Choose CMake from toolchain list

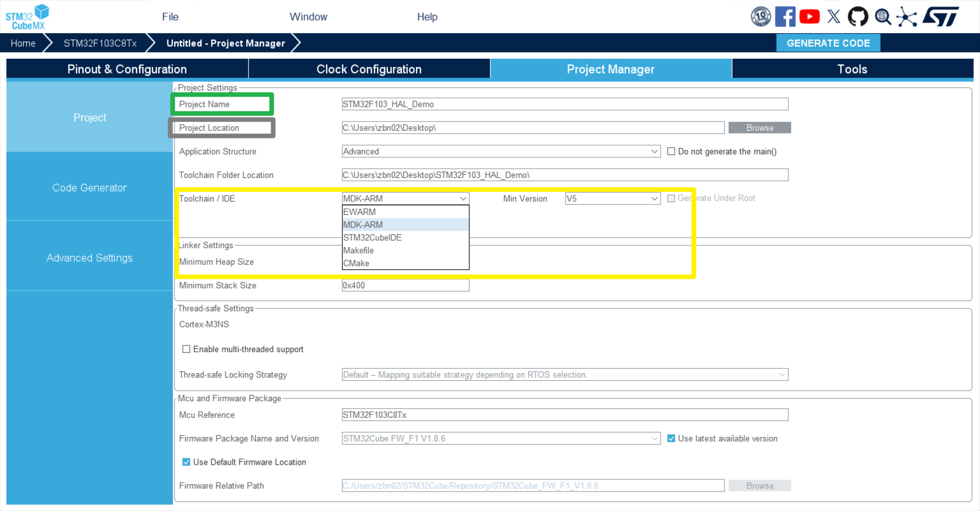point(405,263)
